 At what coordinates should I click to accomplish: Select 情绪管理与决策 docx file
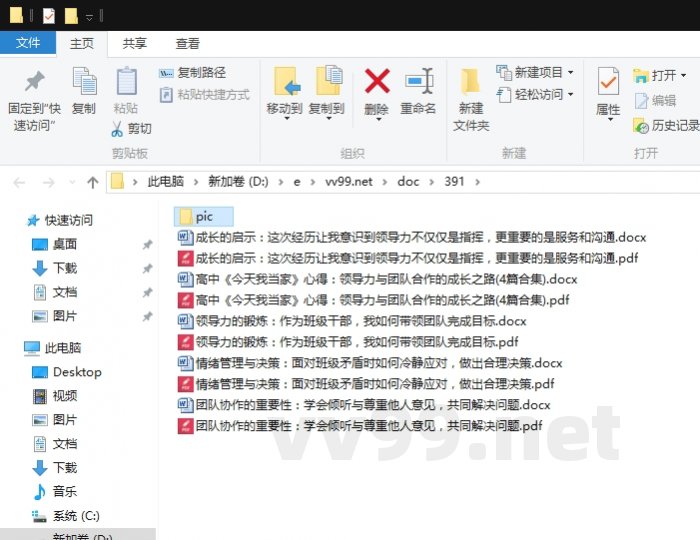tap(370, 363)
